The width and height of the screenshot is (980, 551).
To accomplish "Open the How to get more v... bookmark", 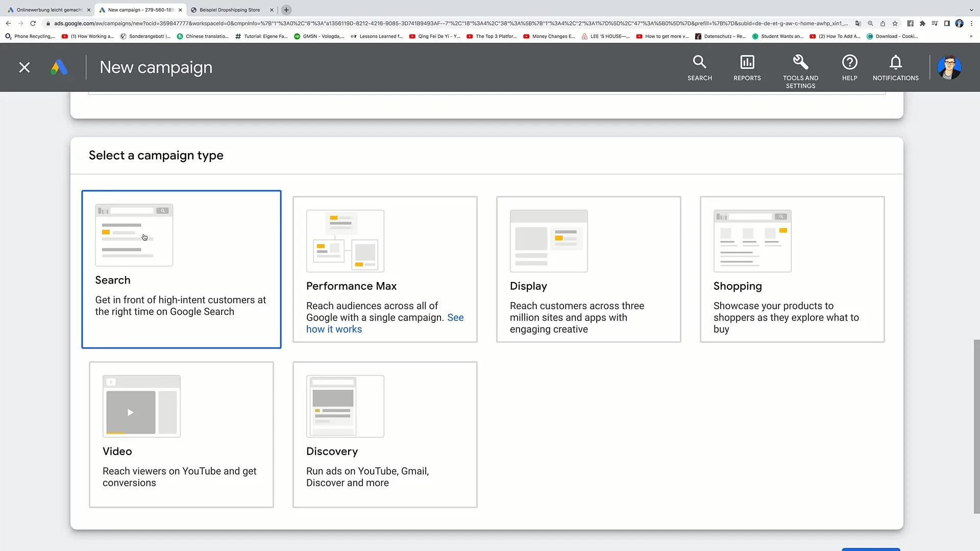I will (663, 36).
